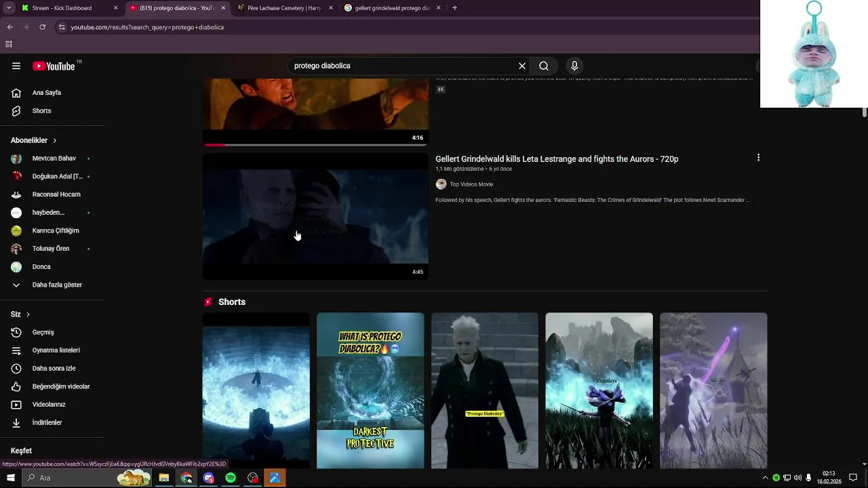This screenshot has width=868, height=488.
Task: Open the browser tab search dropdown
Action: [9, 8]
